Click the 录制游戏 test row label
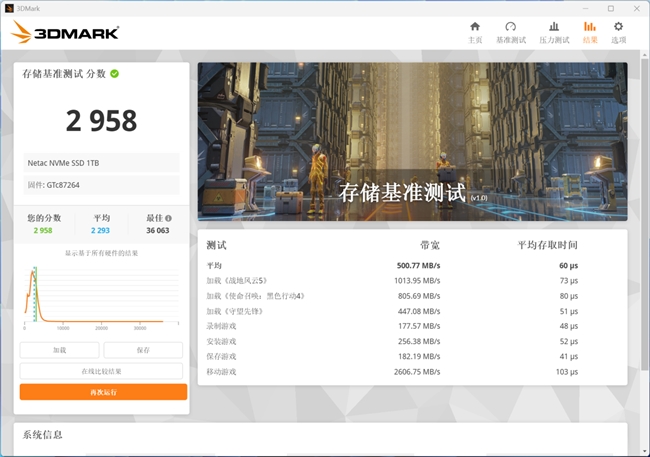The width and height of the screenshot is (650, 457). click(x=221, y=326)
